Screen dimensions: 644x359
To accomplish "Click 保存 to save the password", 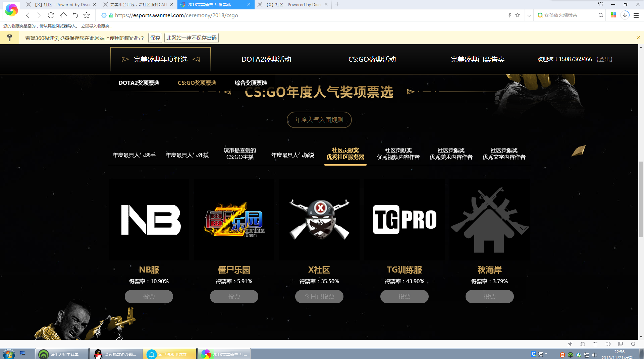I will coord(155,38).
